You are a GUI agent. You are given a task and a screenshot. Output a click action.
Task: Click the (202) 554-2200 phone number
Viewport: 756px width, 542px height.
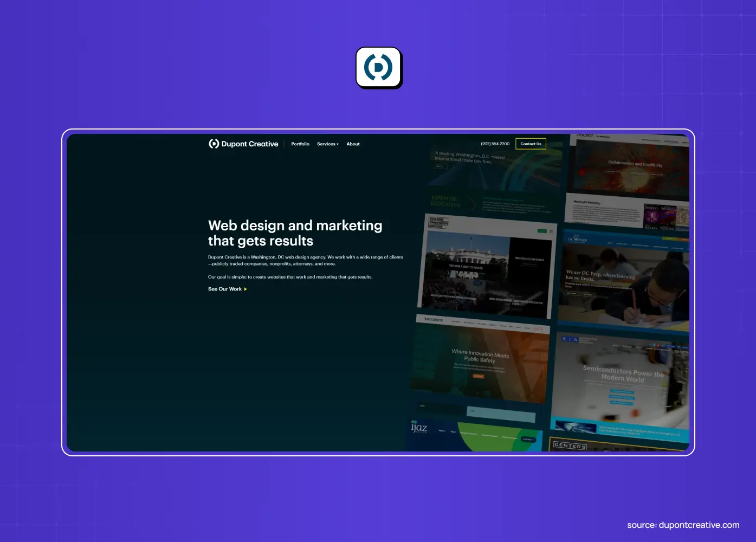coord(495,144)
